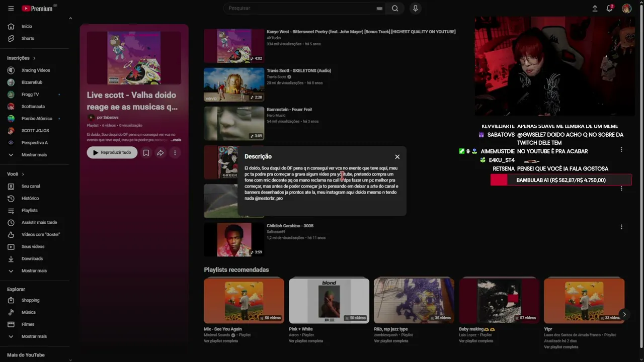Open the notifications bell
644x362 pixels.
610,9
